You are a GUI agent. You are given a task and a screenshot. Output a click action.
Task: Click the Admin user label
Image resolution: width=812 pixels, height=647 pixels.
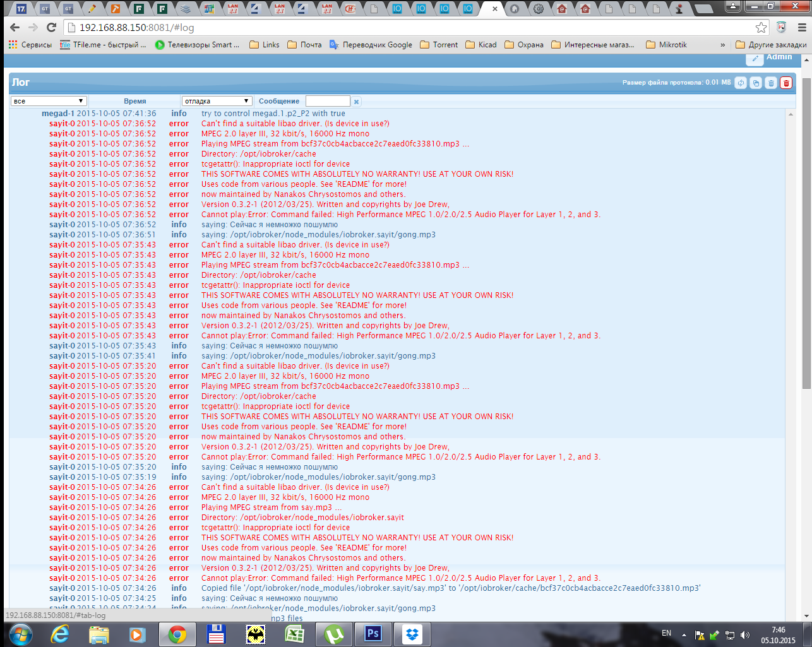pos(779,57)
